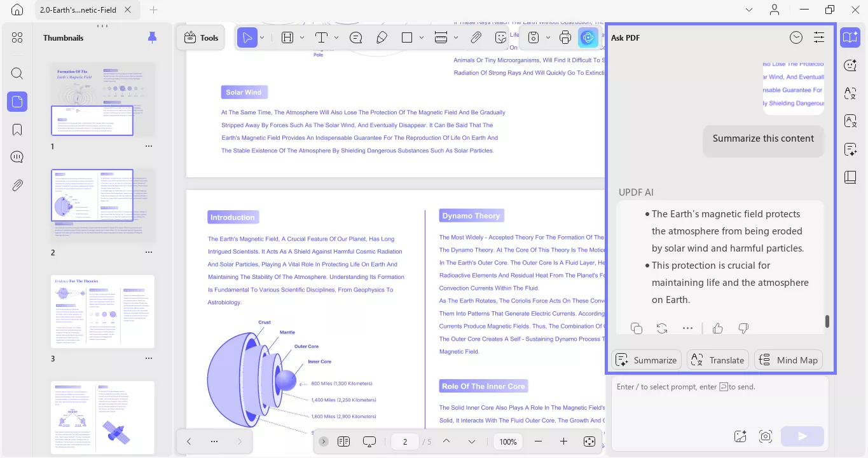The width and height of the screenshot is (868, 458).
Task: Print the document
Action: click(x=565, y=38)
